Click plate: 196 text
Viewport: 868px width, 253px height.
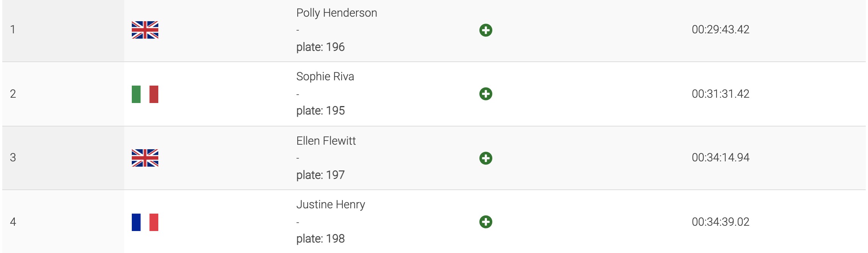320,47
